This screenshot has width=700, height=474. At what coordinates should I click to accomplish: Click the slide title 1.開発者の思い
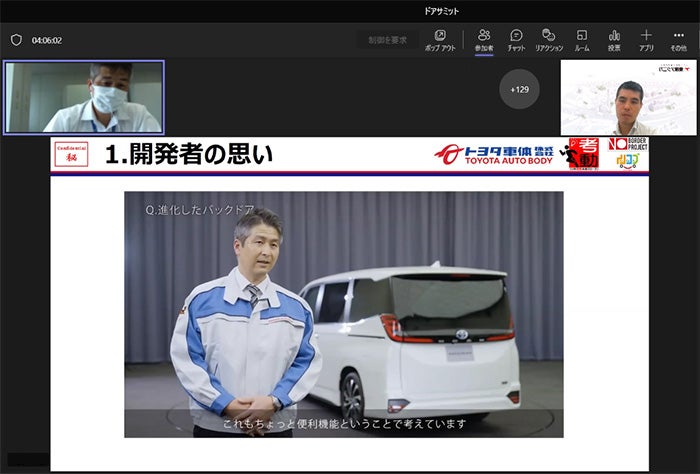[x=189, y=154]
